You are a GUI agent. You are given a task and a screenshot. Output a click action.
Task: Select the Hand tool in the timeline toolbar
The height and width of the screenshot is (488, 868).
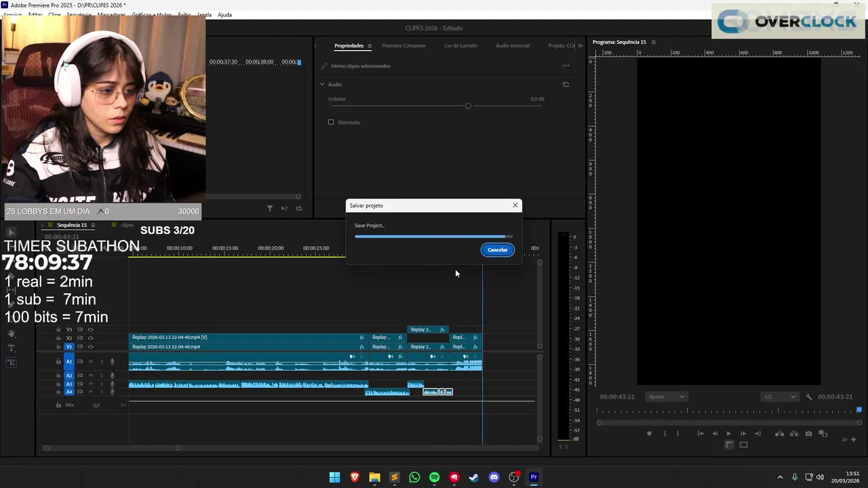12,333
